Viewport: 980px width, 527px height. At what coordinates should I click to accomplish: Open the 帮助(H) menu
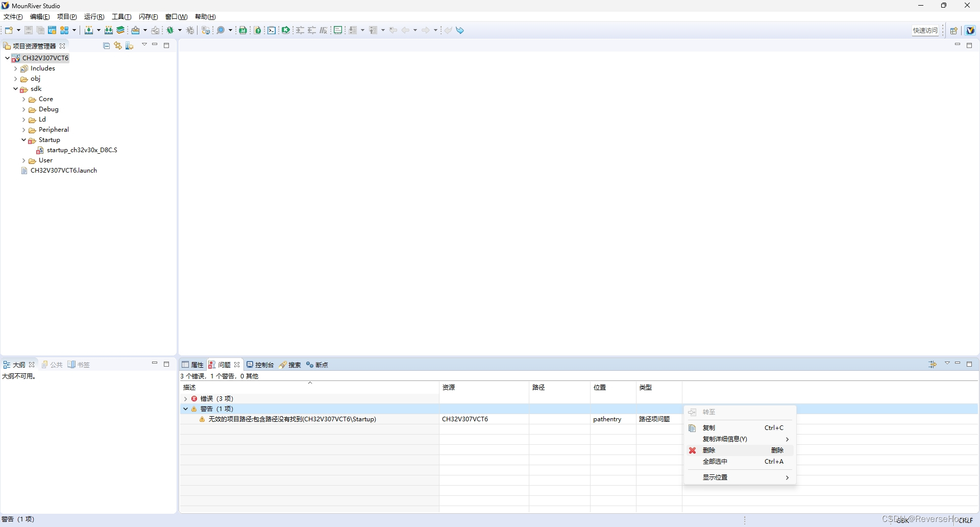click(205, 17)
